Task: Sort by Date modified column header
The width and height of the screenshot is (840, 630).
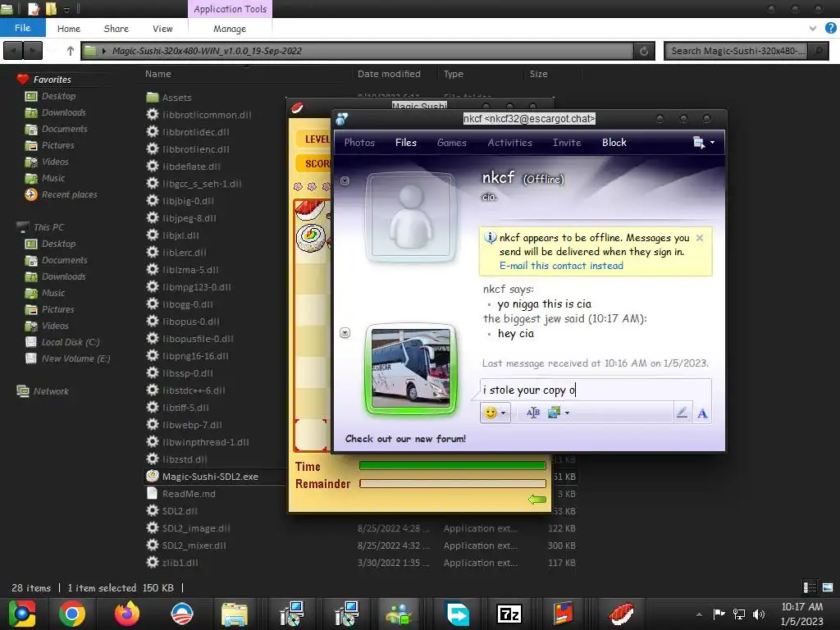Action: coord(389,74)
